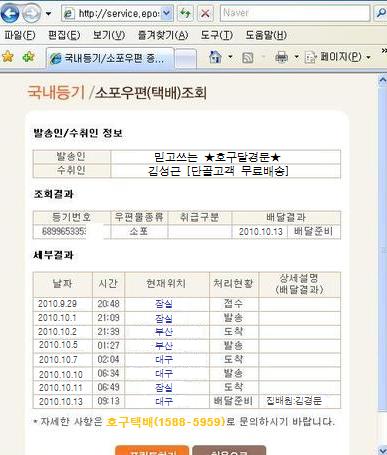Click recipient 김성근 [단골고객 무료배송]

pos(218,171)
